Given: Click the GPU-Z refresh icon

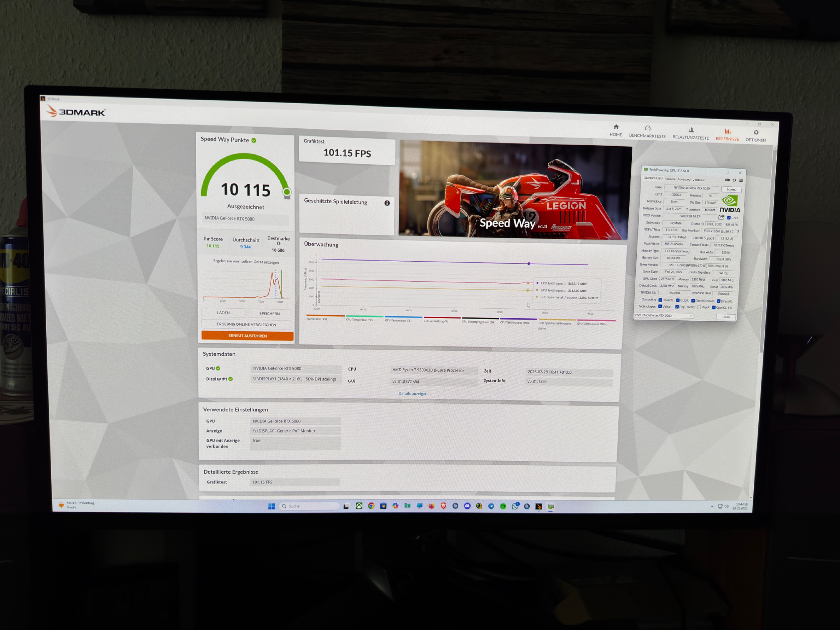Looking at the screenshot, I should [x=734, y=180].
